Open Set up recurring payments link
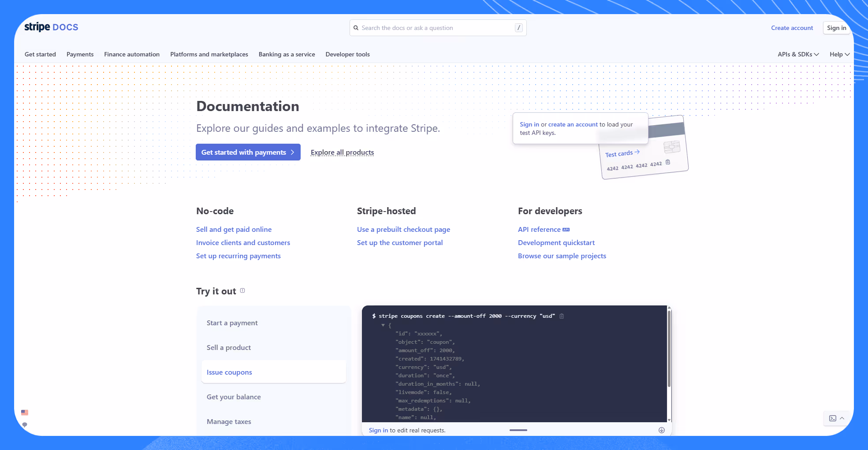The image size is (868, 450). click(x=238, y=256)
